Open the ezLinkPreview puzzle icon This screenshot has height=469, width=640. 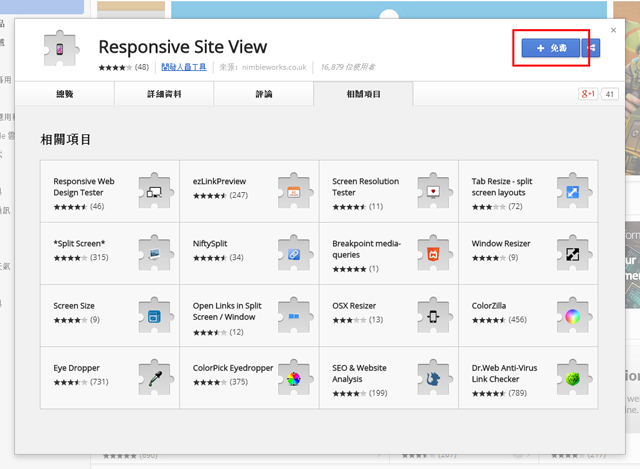coord(295,191)
